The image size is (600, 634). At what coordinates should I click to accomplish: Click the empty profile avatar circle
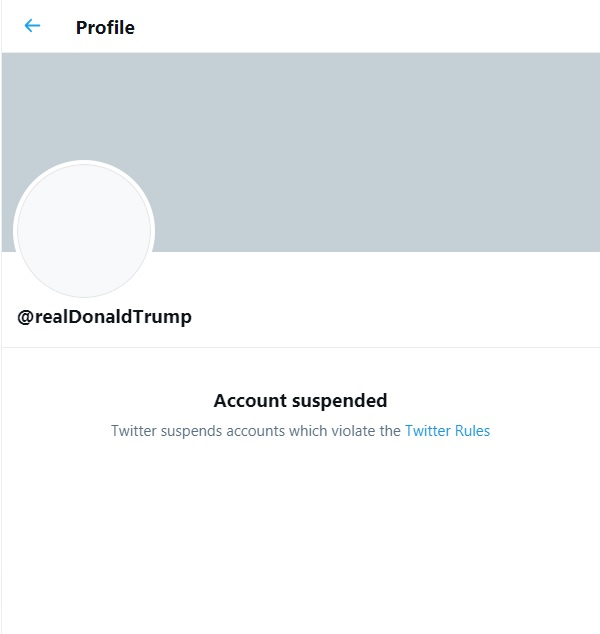[84, 231]
